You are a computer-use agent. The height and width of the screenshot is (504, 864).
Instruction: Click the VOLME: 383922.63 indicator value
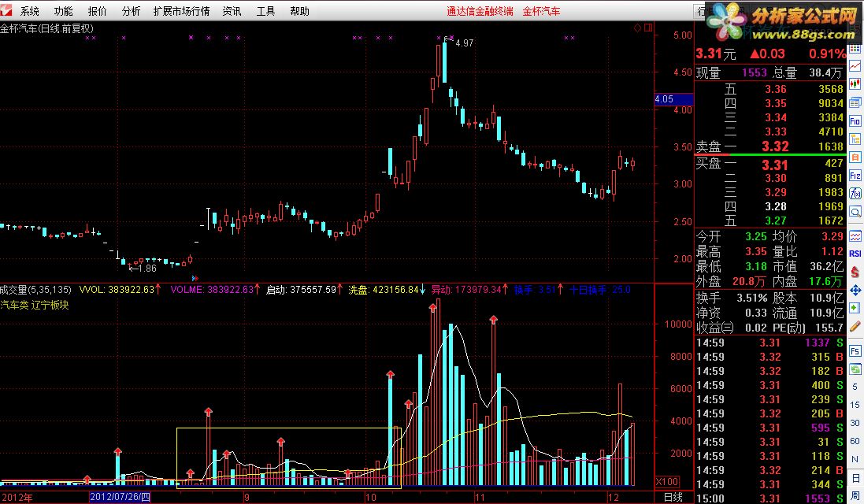click(216, 290)
